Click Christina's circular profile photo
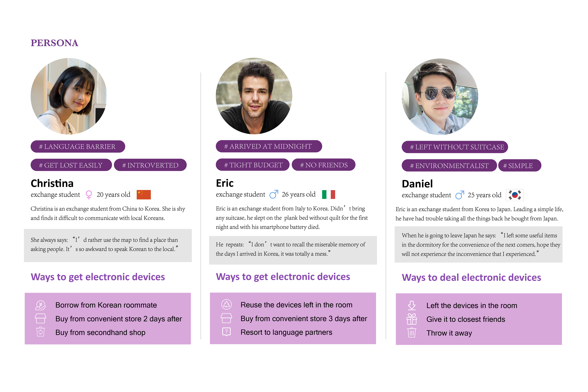This screenshot has width=588, height=392. pos(69,96)
